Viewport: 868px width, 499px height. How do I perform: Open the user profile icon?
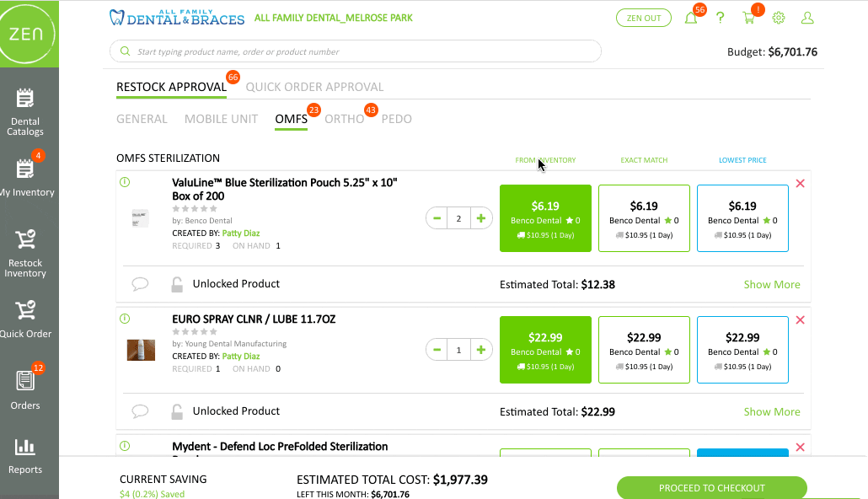807,18
